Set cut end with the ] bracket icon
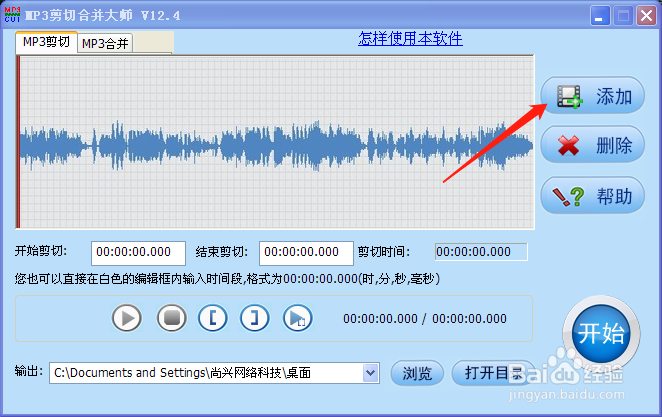This screenshot has width=662, height=417. click(x=255, y=318)
